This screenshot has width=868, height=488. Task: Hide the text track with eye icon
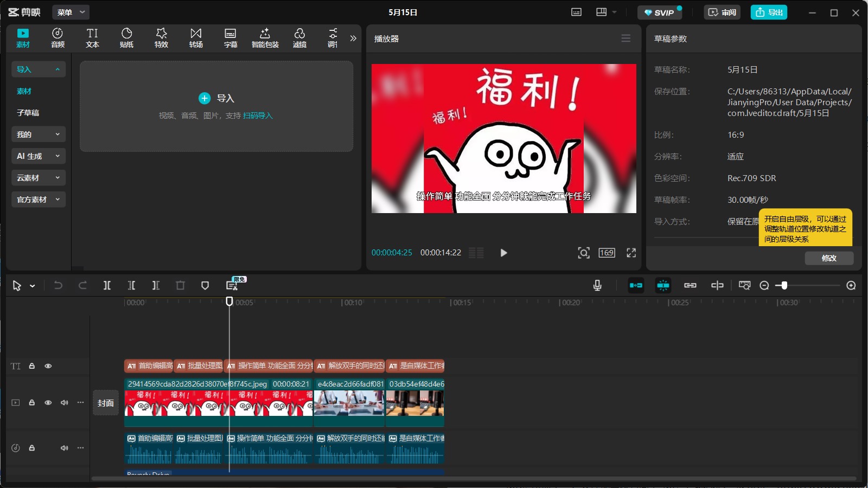click(x=48, y=366)
